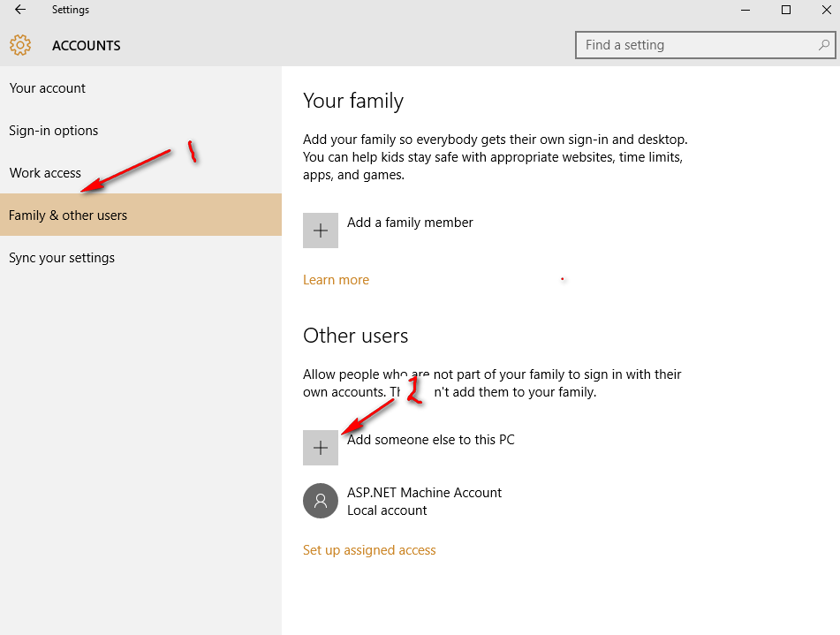
Task: Open the Work access page
Action: click(45, 173)
